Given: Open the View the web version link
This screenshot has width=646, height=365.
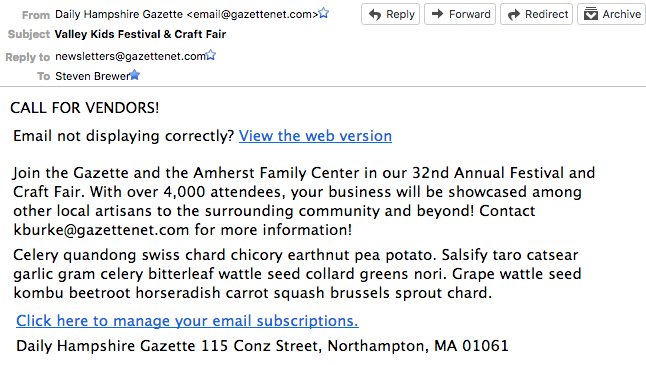Looking at the screenshot, I should [x=315, y=136].
